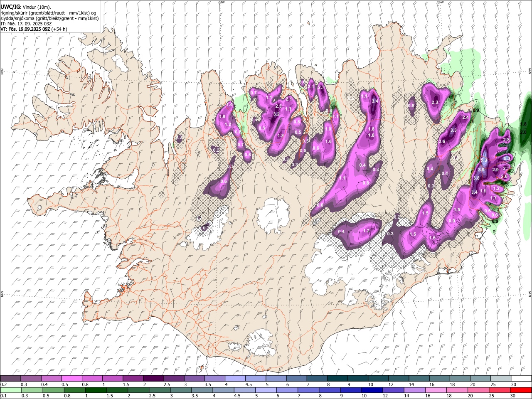Click the pale green first swatch of lower legend
Screen dimensions: 532x399
pos(11,390)
